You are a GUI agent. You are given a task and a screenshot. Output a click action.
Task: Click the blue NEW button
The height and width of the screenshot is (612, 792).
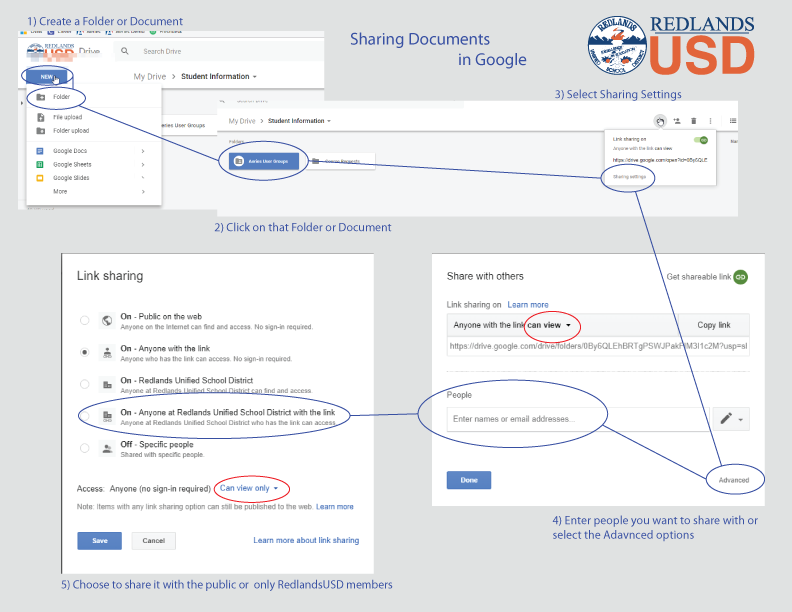pyautogui.click(x=47, y=77)
